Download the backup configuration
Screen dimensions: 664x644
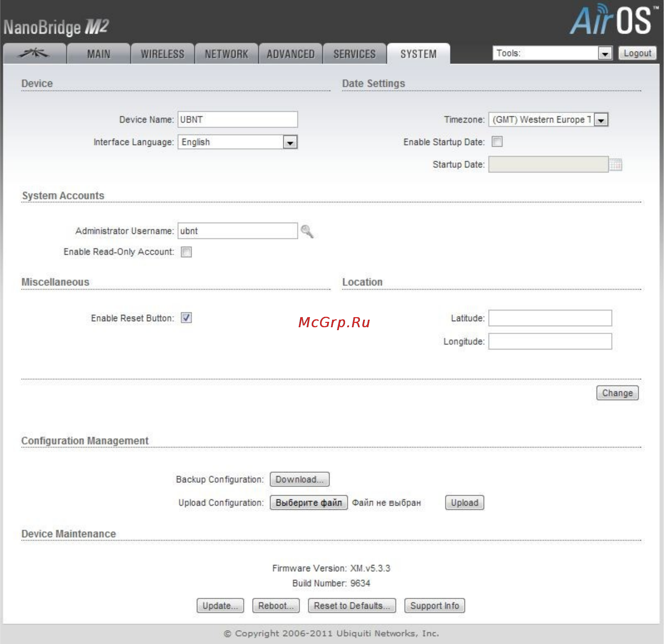(299, 479)
